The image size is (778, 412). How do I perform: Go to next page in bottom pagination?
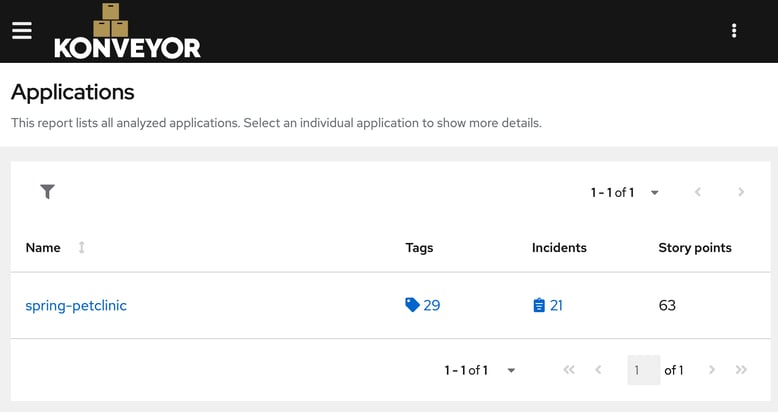(x=712, y=370)
